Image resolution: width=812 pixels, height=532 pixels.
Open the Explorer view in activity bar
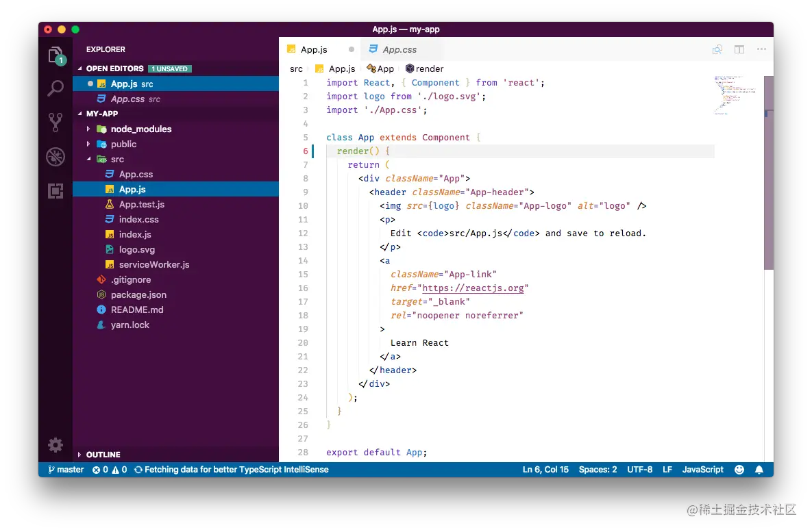tap(56, 55)
